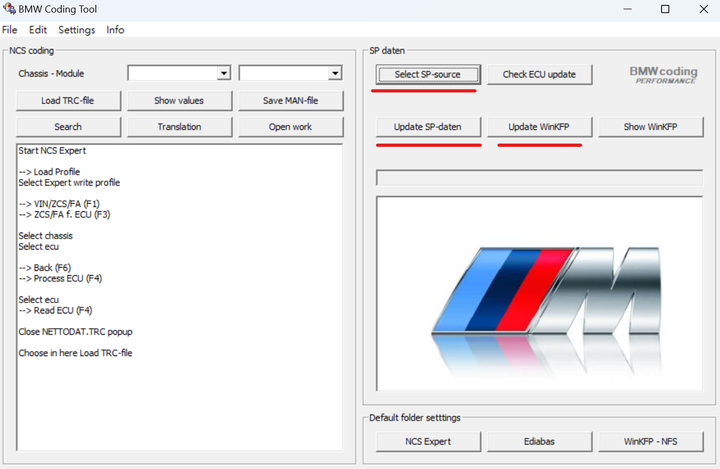720x469 pixels.
Task: Click Save MAN-file button
Action: [291, 101]
